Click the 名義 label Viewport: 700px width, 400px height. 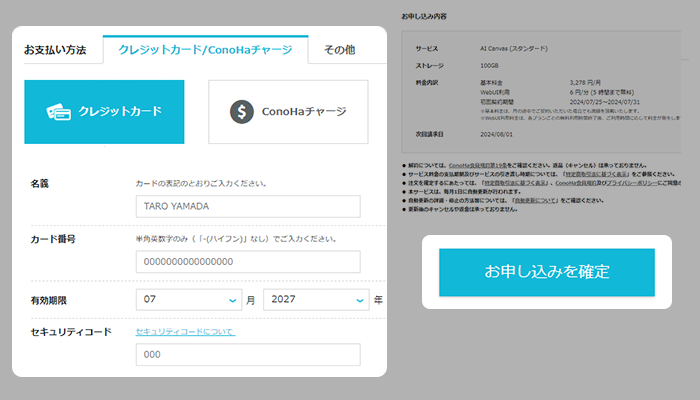click(x=39, y=183)
